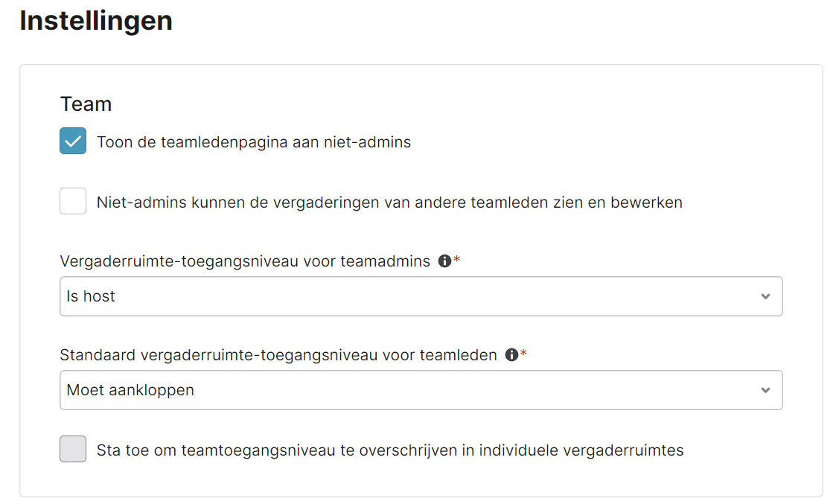The width and height of the screenshot is (836, 504).
Task: Click the 'Sta toe om teamtoegangsniveau te overschrijven' label
Action: (390, 450)
